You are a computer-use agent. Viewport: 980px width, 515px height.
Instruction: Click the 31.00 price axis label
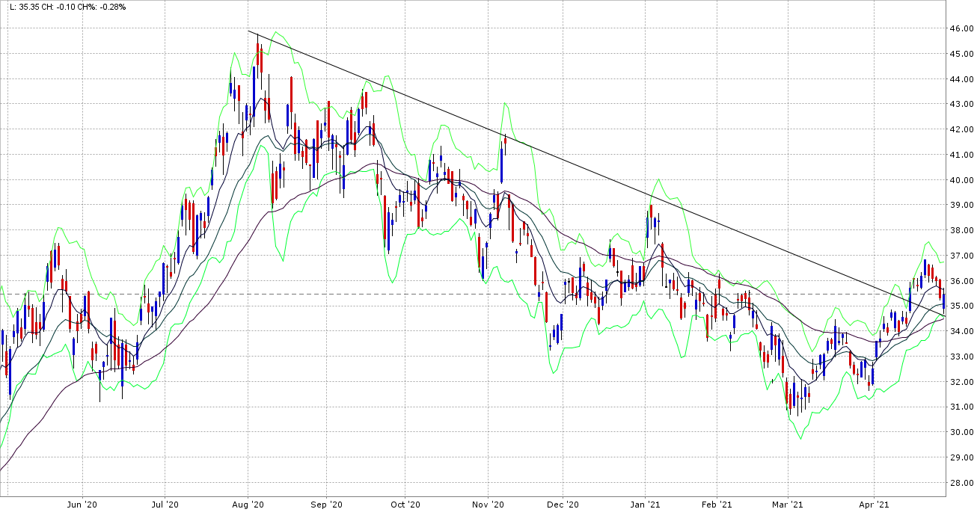coord(961,407)
